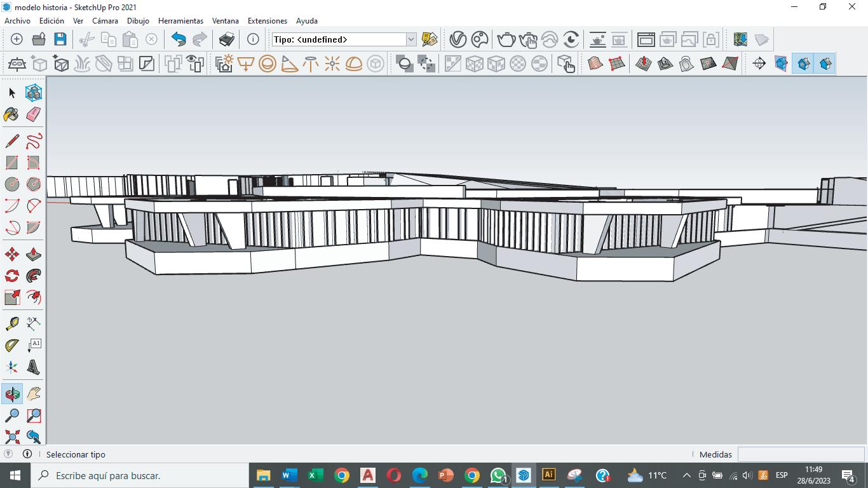Viewport: 868px width, 488px height.
Task: Open the Extensiones menu
Action: (267, 21)
